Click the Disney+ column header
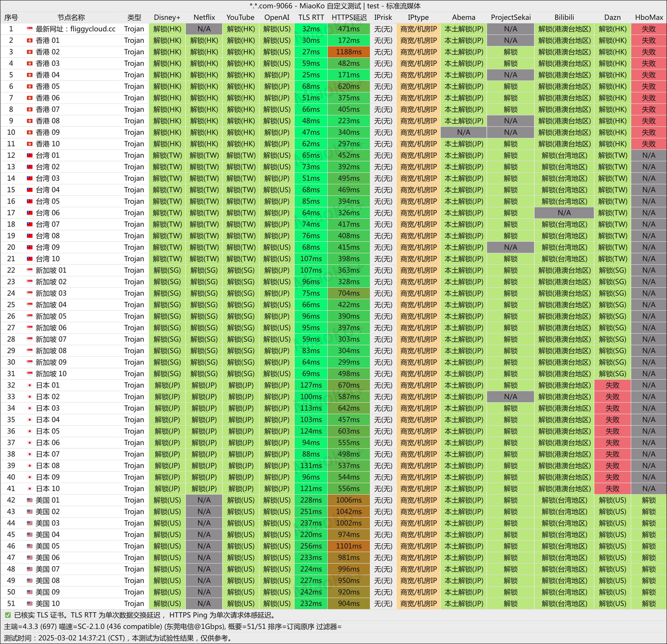This screenshot has height=644, width=667. coord(167,17)
